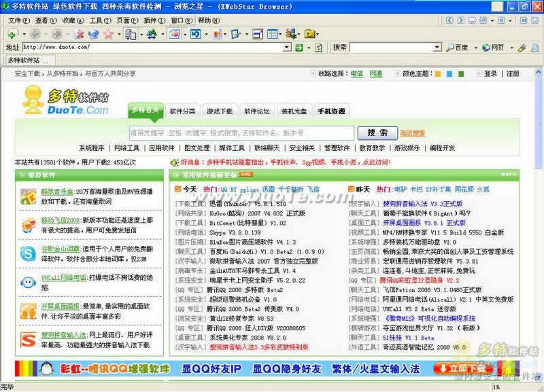Open the 插件 menu

pyautogui.click(x=155, y=20)
